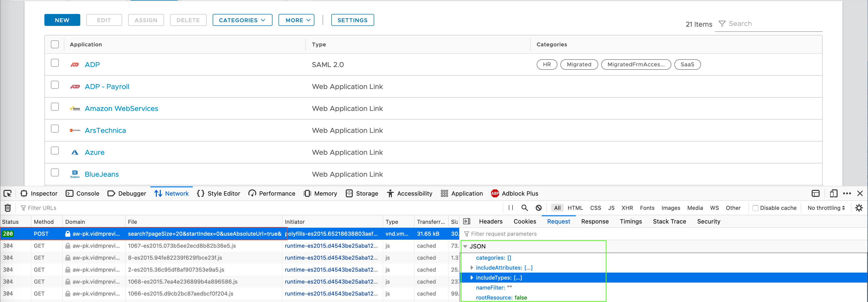Toggle the select-all applications checkbox

tap(55, 44)
